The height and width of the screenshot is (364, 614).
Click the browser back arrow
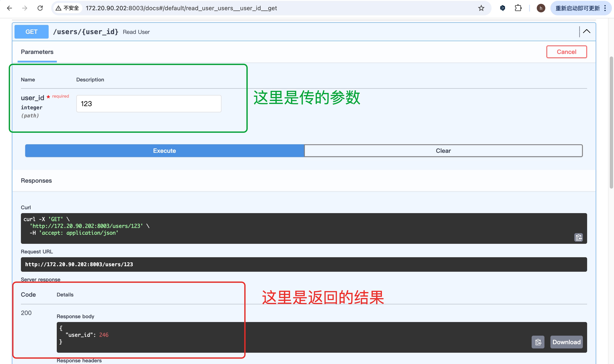click(x=9, y=8)
